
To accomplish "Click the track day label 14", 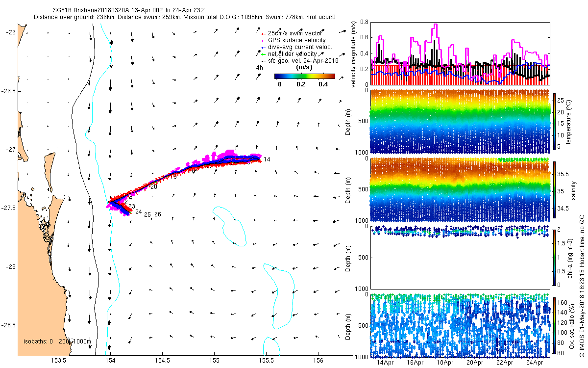I will point(267,159).
